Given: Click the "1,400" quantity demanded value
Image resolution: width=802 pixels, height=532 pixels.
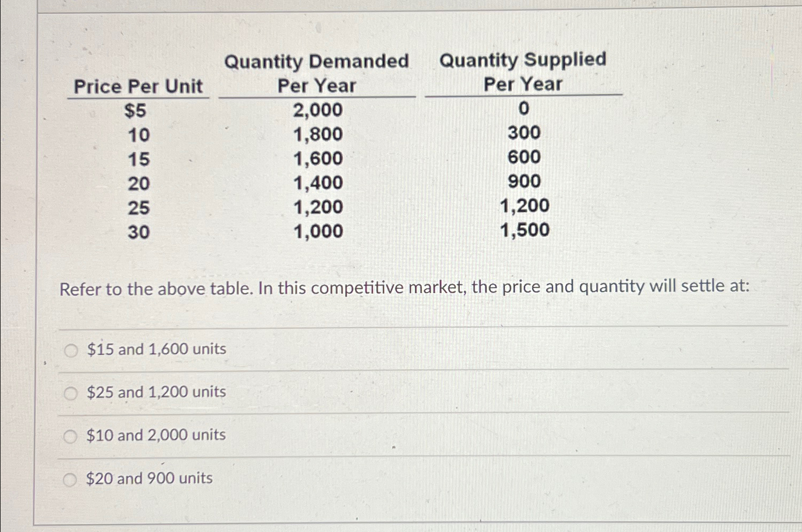Looking at the screenshot, I should pos(317,182).
